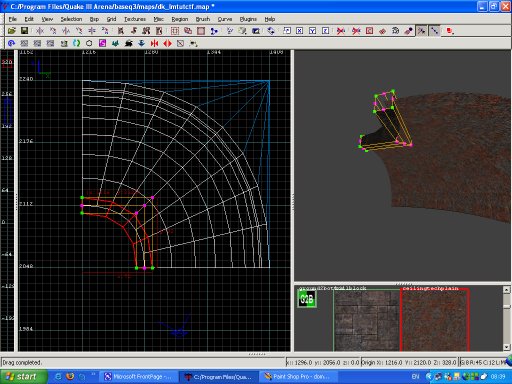
Task: Click the crossed square patch icon
Action: [x=180, y=43]
